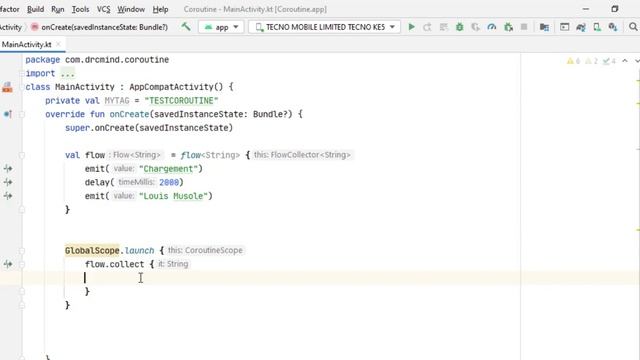640x360 pixels.
Task: Build project with the hammer icon
Action: click(186, 27)
